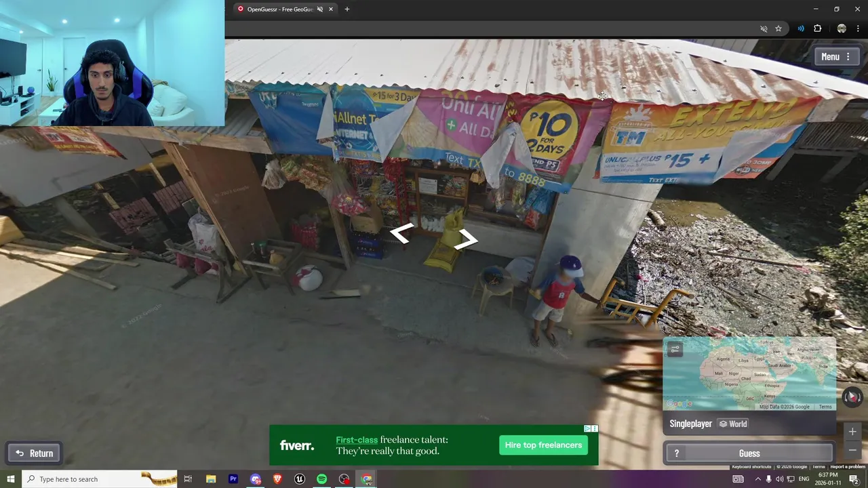Open the browser extensions puzzle icon
Viewport: 868px width, 488px height.
pos(817,28)
